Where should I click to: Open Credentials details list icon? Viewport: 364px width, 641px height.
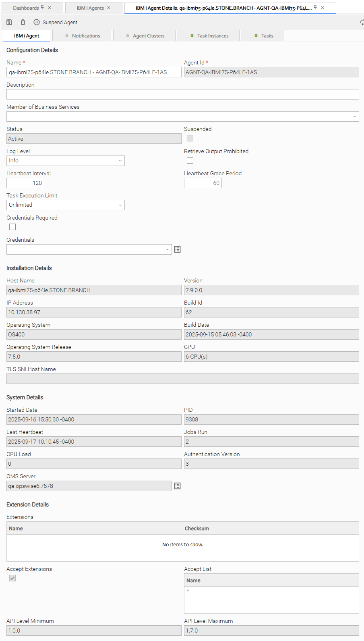pyautogui.click(x=177, y=249)
